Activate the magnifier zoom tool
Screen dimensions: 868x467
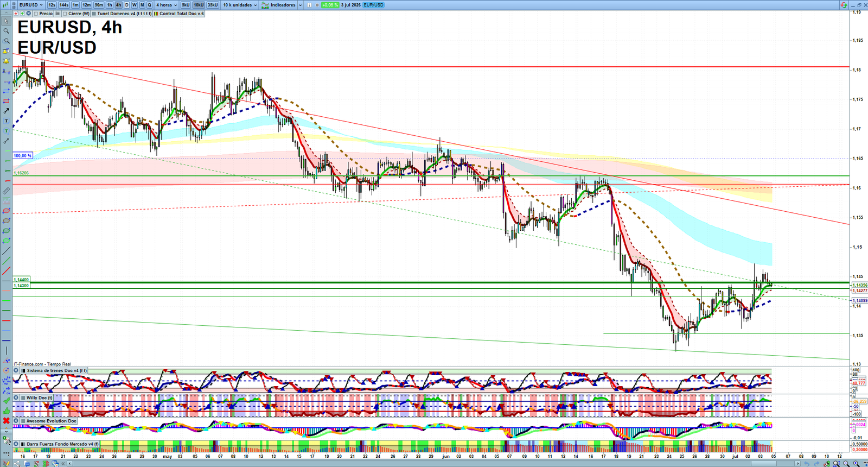coord(7,31)
